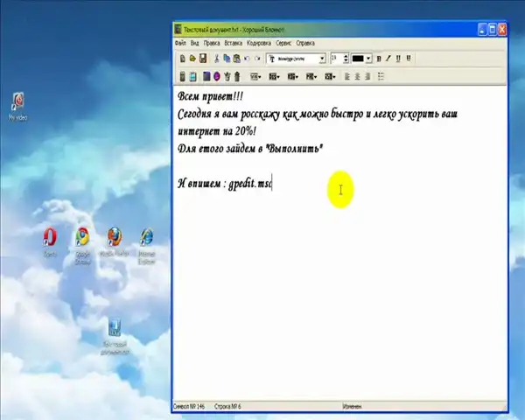
Task: Increase font size with the up spinner
Action: click(x=346, y=56)
